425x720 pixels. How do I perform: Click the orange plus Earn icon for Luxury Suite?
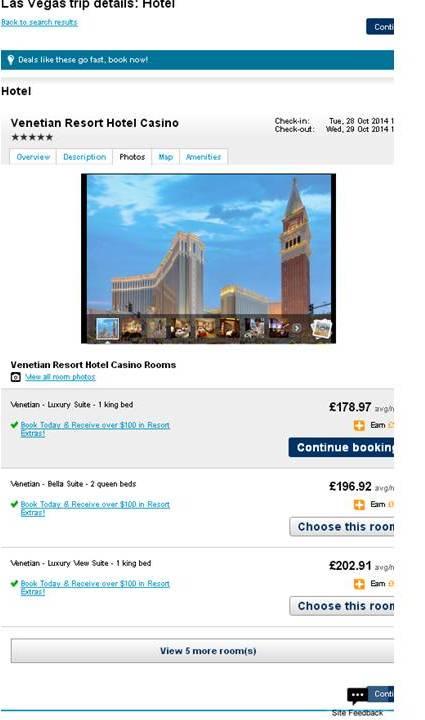[359, 425]
